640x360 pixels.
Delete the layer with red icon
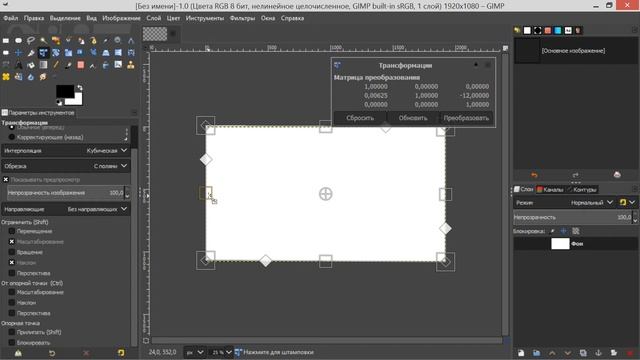click(629, 353)
